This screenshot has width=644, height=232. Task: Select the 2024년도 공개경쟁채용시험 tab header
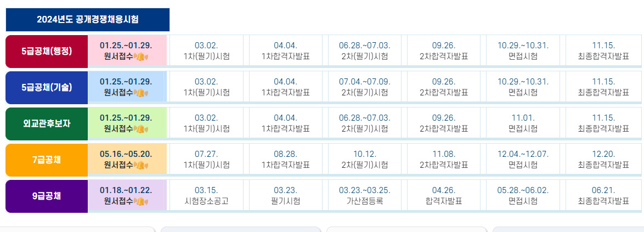point(87,20)
